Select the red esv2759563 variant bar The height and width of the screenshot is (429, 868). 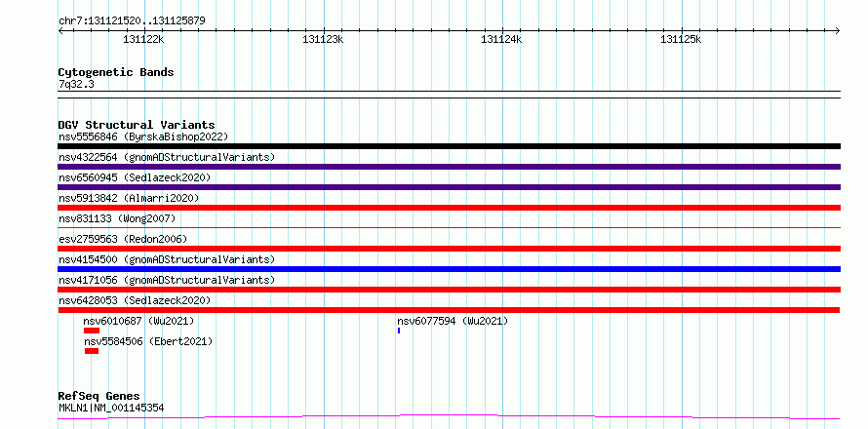point(449,249)
